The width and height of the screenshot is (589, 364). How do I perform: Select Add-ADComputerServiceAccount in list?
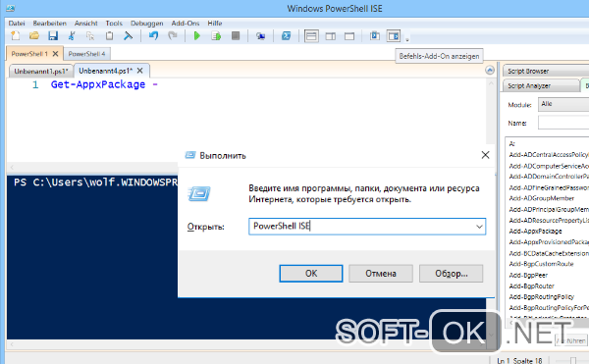[x=549, y=166]
